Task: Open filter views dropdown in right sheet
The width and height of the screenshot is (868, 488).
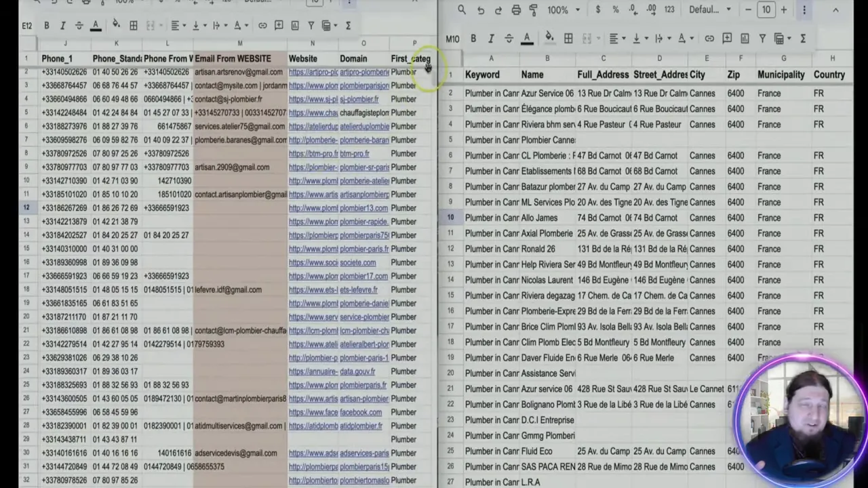Action: click(783, 39)
